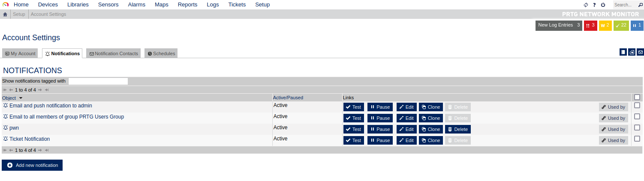Switch to the Notification Contacts tab

pyautogui.click(x=113, y=53)
